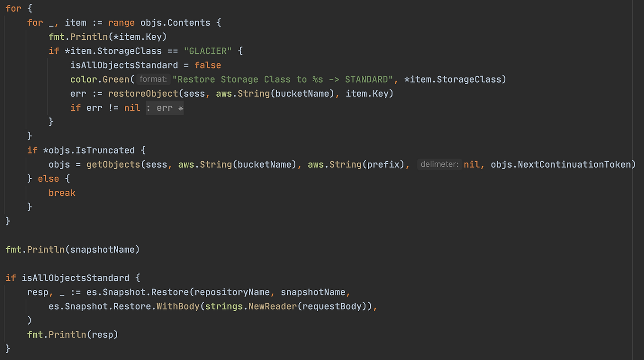Click the range keyword in inner loop

point(121,23)
